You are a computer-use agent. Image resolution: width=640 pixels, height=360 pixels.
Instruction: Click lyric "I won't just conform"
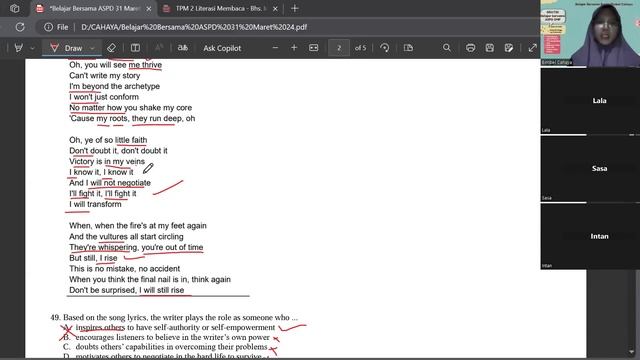[x=104, y=97]
